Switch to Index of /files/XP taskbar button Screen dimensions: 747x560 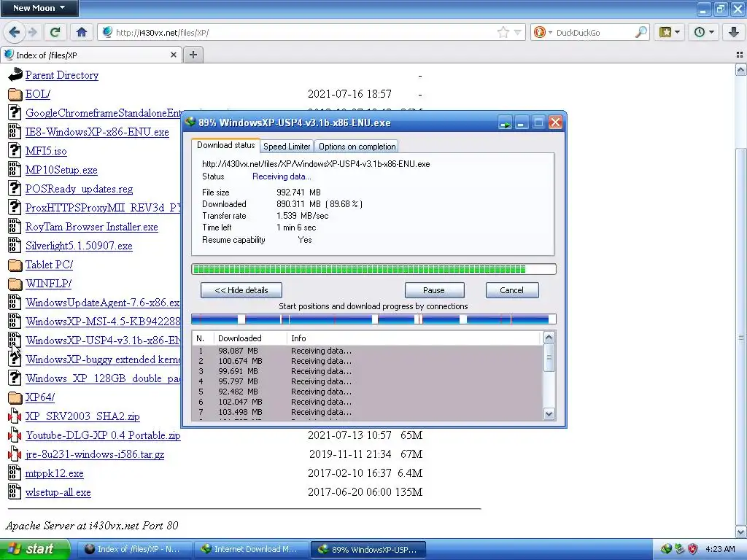pos(135,549)
